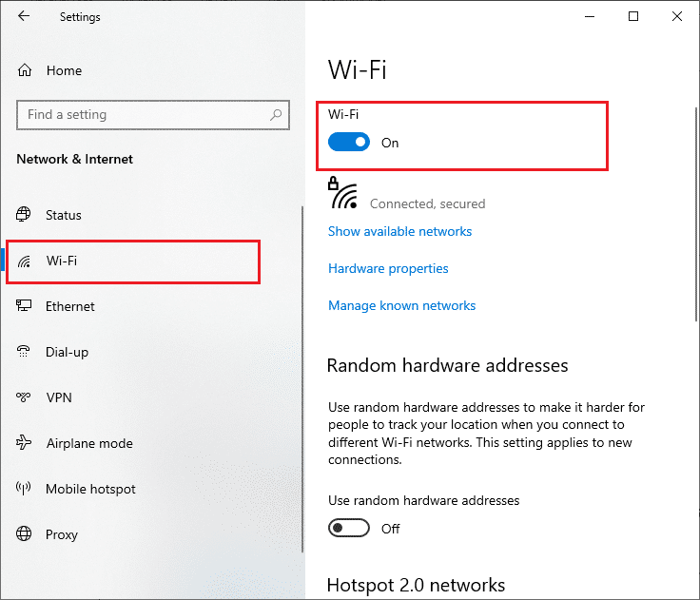Viewport: 700px width, 600px height.
Task: Click the Ethernet monitor icon
Action: (x=24, y=306)
